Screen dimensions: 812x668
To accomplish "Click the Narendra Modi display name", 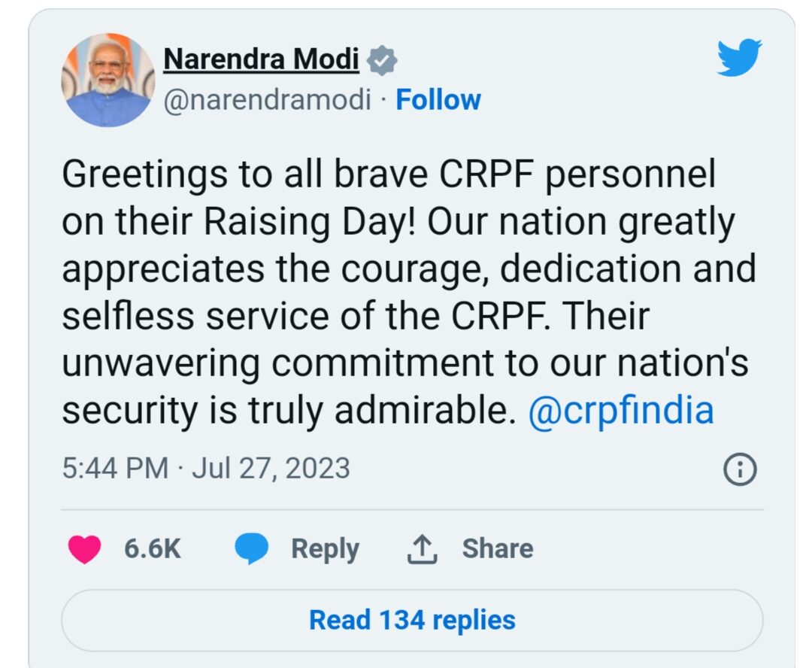I will coord(261,59).
